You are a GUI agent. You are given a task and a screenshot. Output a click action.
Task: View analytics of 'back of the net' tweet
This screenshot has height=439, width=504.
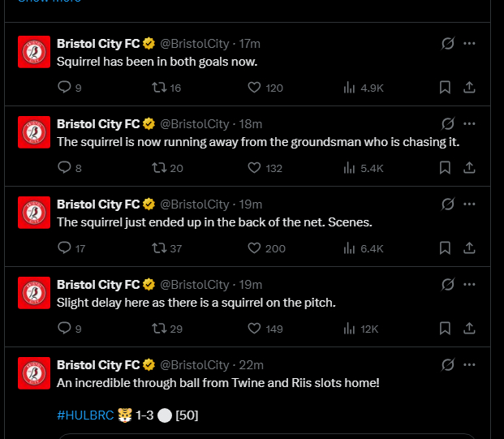[351, 248]
